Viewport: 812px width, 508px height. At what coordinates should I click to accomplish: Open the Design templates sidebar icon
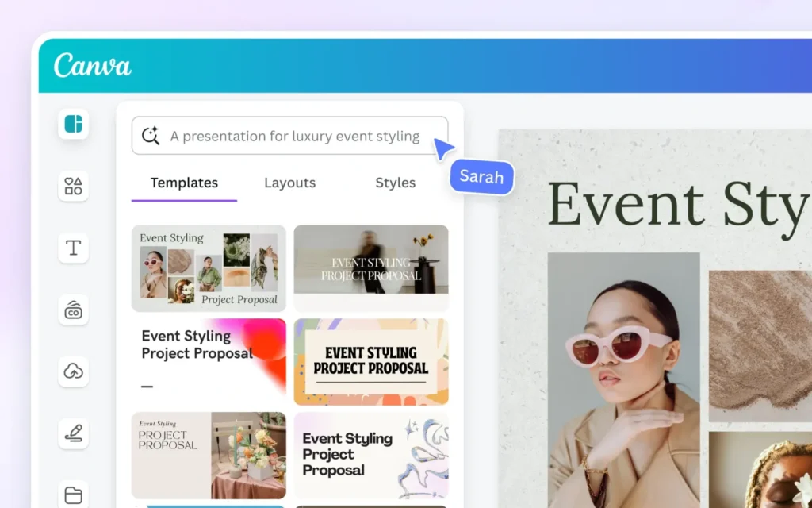[74, 124]
